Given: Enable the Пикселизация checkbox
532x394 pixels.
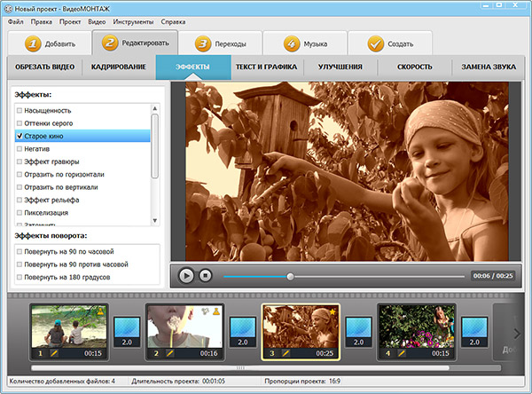Looking at the screenshot, I should [x=20, y=213].
